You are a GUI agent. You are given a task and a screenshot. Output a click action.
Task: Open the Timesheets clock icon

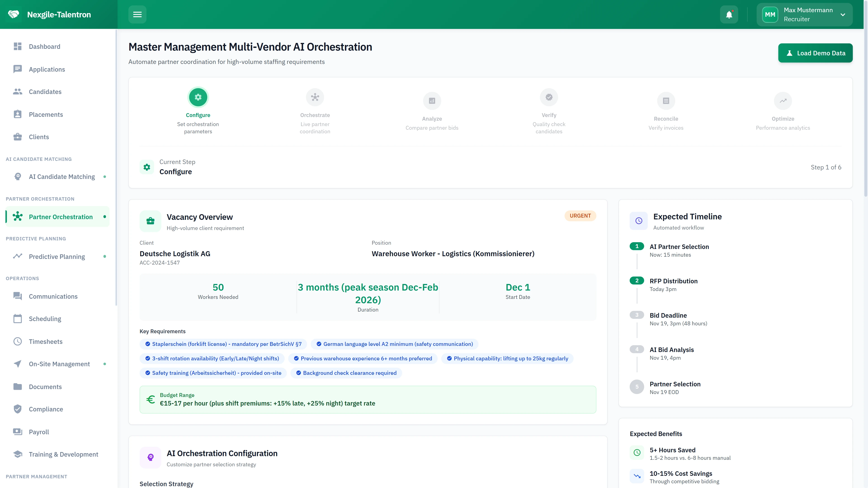18,341
